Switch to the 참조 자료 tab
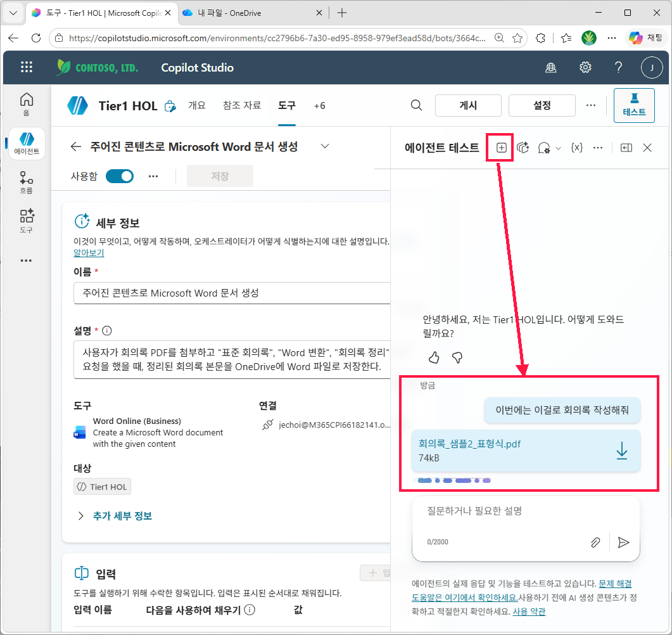The height and width of the screenshot is (635, 672). [242, 105]
